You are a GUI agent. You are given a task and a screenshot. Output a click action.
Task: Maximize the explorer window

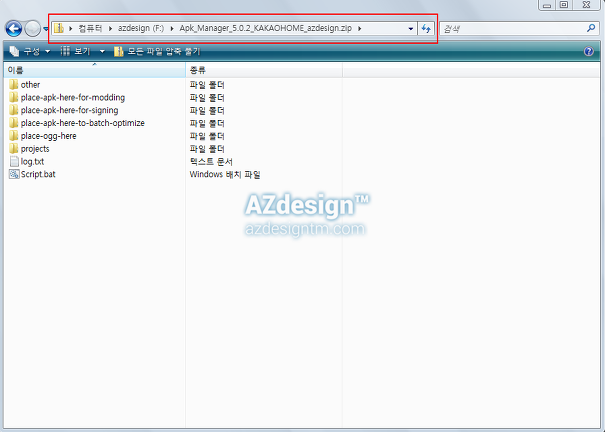click(x=564, y=5)
